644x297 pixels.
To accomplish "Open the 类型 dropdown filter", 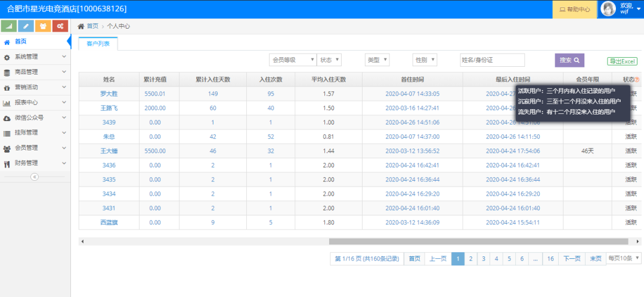I will [x=377, y=60].
